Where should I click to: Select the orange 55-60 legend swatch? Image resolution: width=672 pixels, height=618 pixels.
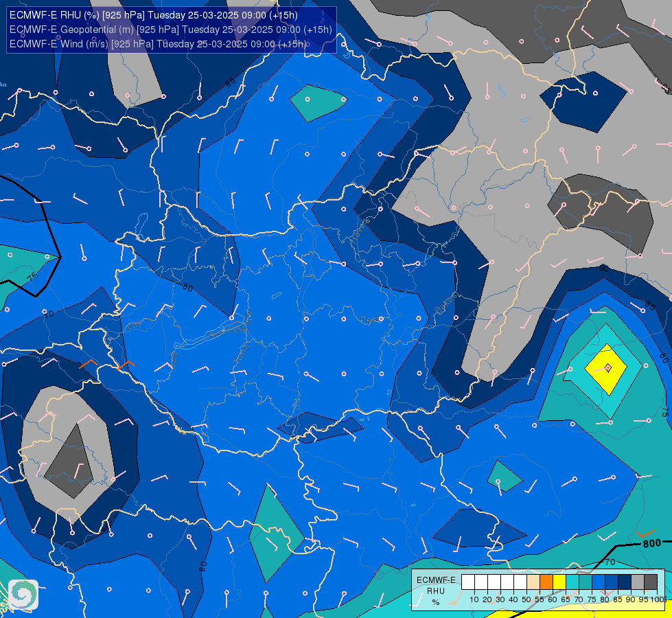pos(546,582)
